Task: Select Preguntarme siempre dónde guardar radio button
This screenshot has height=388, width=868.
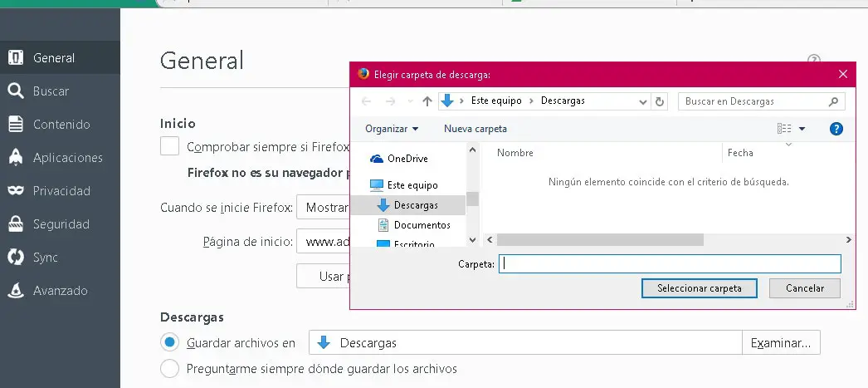Action: click(169, 369)
